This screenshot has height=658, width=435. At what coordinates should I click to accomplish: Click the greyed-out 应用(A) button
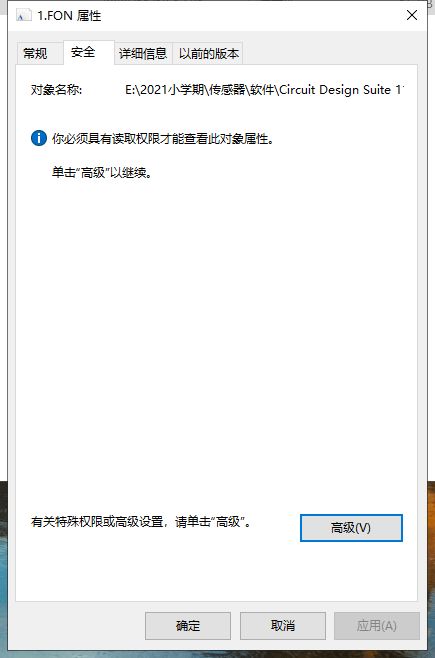click(377, 626)
